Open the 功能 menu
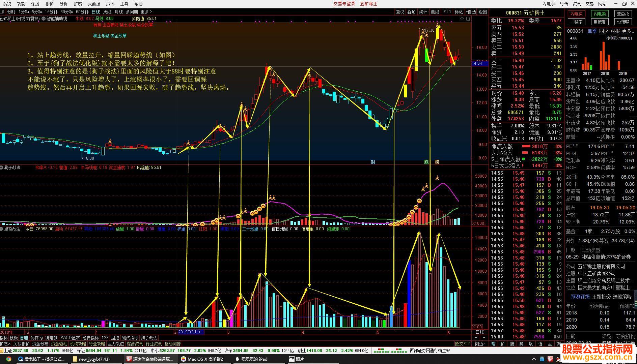637x364 pixels. (x=21, y=4)
